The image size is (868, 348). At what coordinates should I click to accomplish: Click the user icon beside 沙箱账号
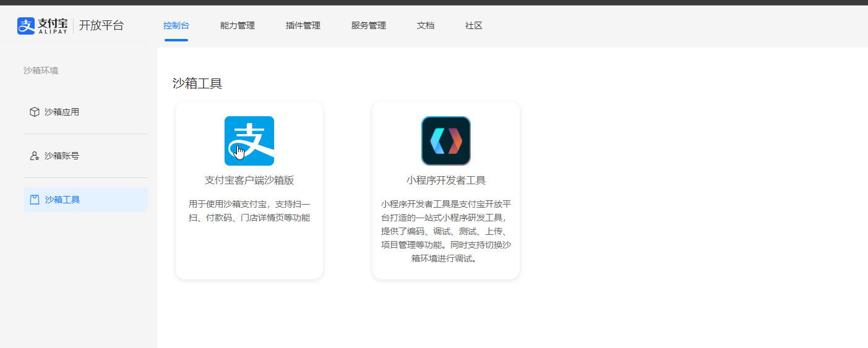(x=35, y=156)
